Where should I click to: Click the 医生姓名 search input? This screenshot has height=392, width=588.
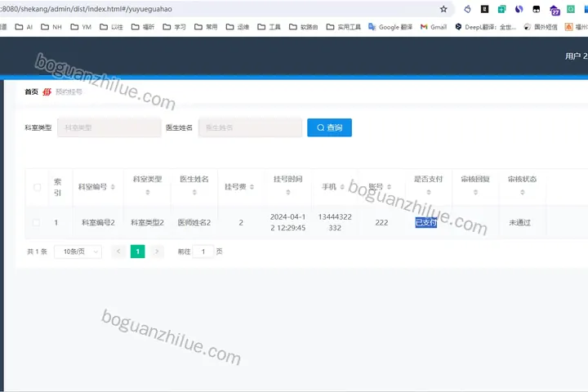point(250,127)
